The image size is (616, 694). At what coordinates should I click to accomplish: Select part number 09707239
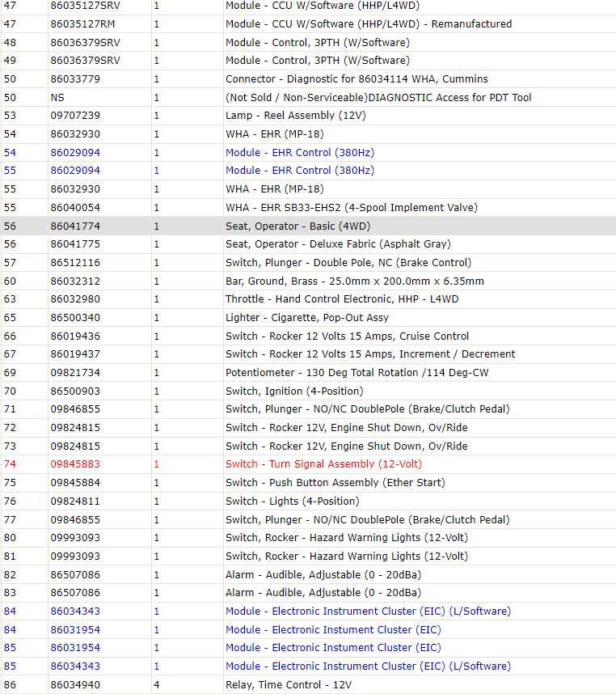pos(75,116)
